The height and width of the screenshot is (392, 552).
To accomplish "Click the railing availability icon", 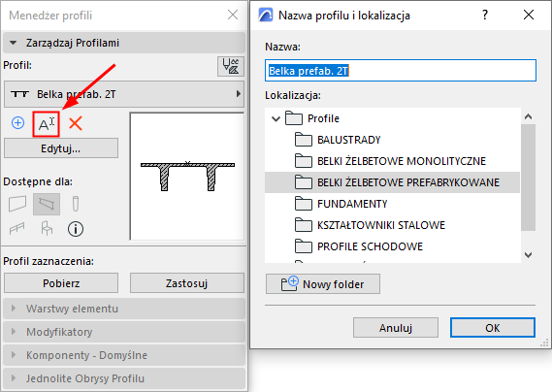I will coord(17,229).
